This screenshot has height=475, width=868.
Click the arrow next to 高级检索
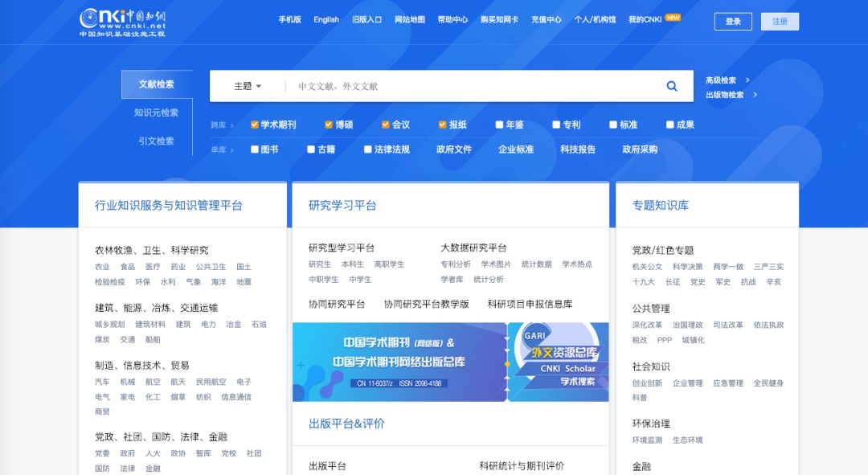(747, 80)
